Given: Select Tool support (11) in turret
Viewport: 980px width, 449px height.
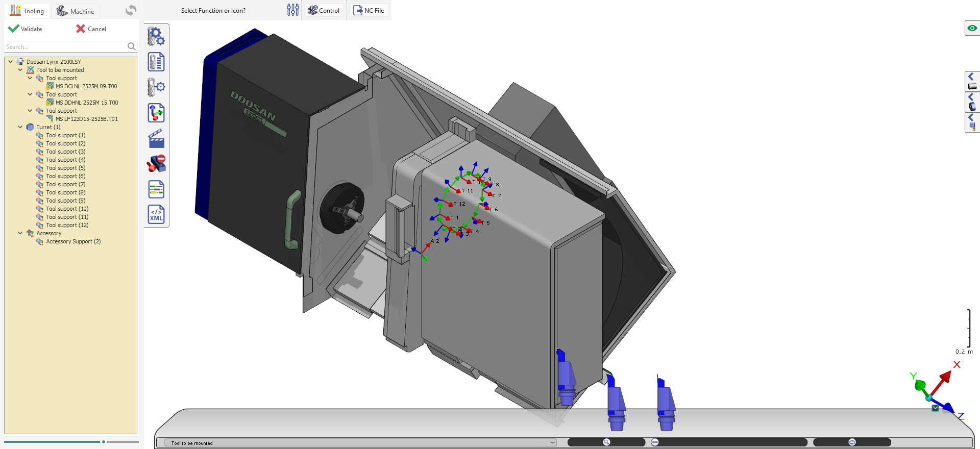Looking at the screenshot, I should click(67, 217).
